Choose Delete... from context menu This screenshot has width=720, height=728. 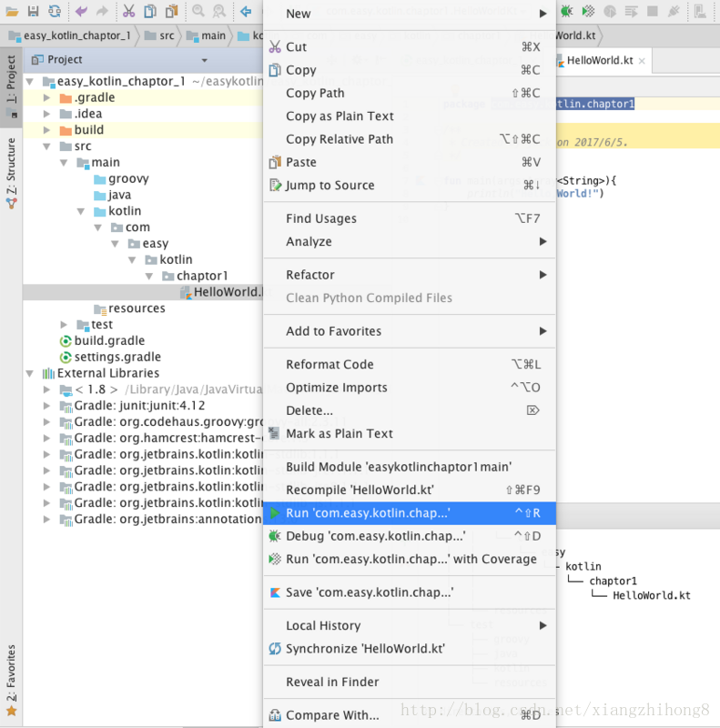point(410,410)
